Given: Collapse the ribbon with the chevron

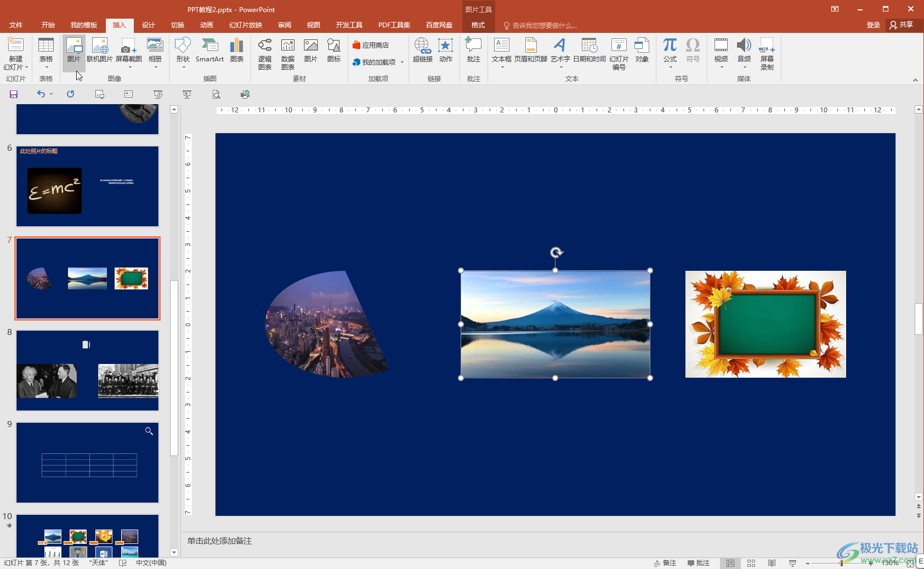Looking at the screenshot, I should click(x=915, y=80).
